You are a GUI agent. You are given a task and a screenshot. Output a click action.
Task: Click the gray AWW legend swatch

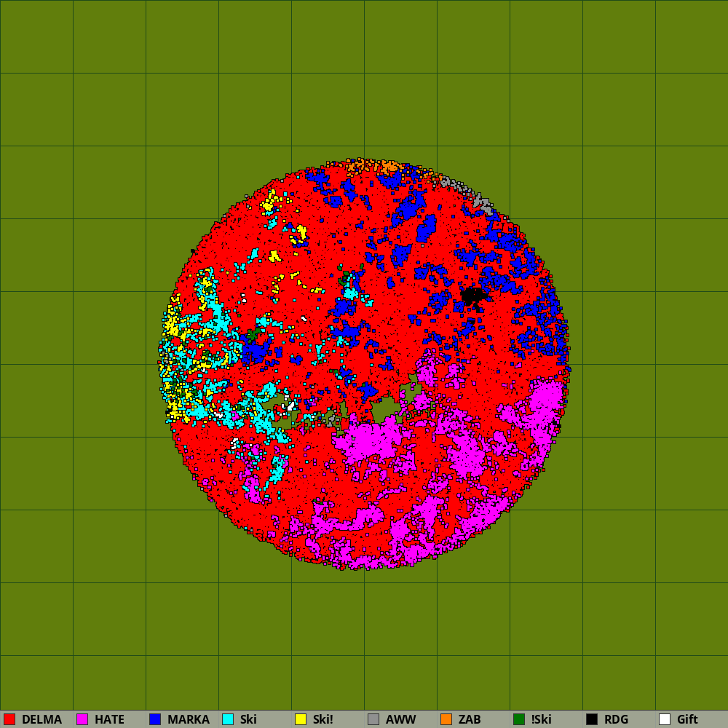click(373, 719)
